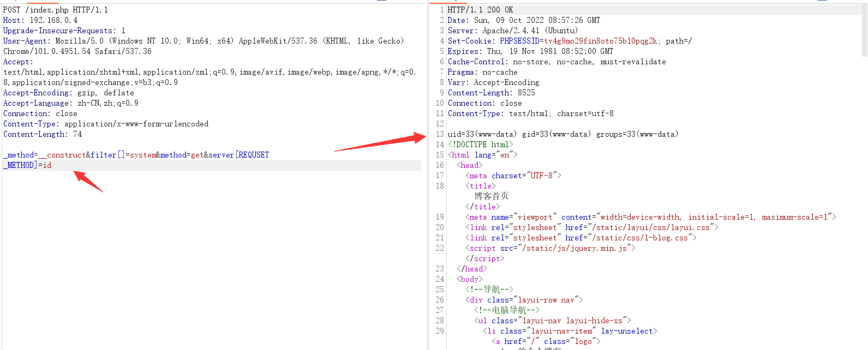Click the response pane vertical scrollbar thumb
This screenshot has height=350, width=868.
[864, 31]
